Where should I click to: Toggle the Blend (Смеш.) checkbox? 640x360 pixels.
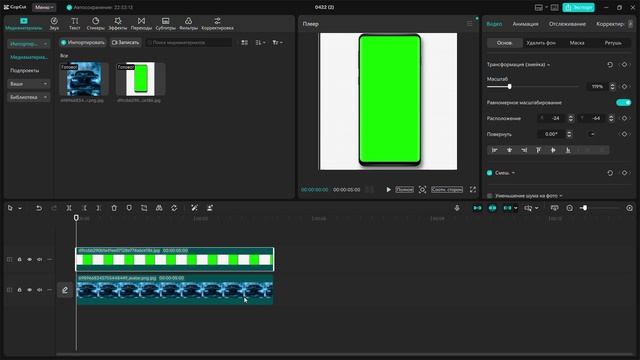[x=489, y=173]
